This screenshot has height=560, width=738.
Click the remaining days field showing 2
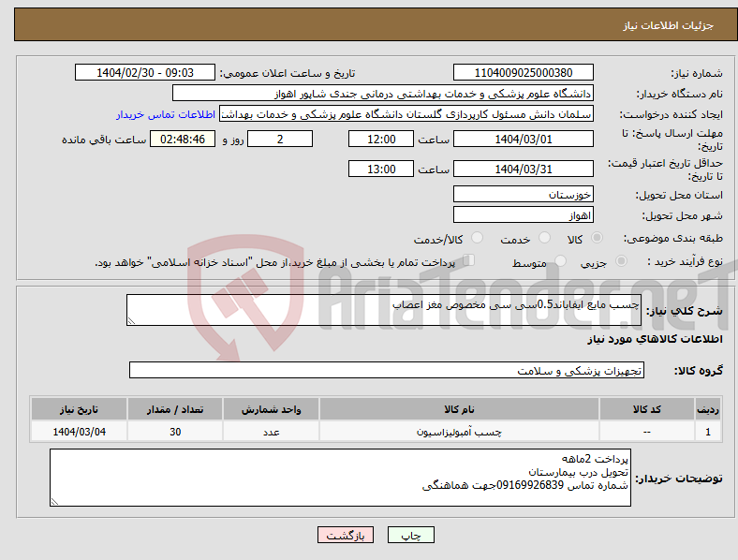(280, 139)
